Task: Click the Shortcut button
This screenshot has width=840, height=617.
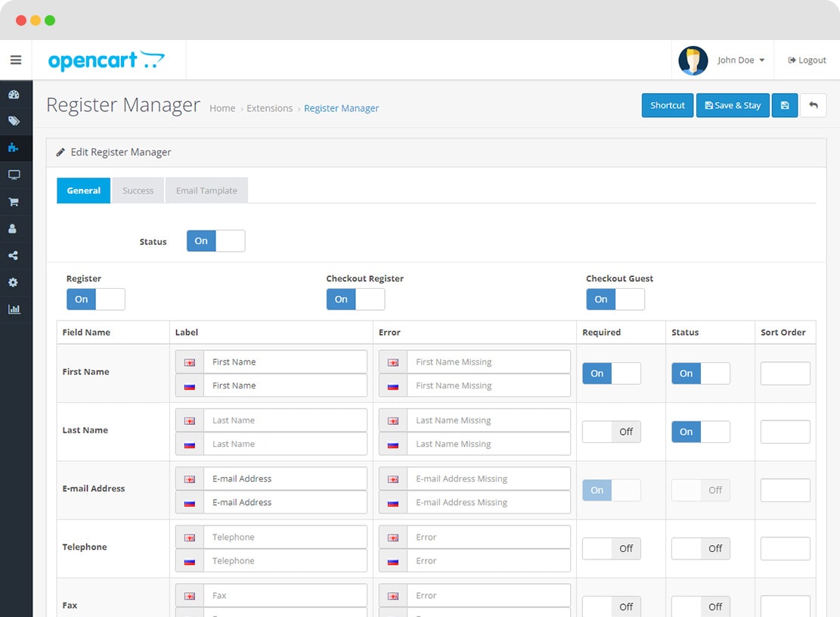Action: click(668, 106)
